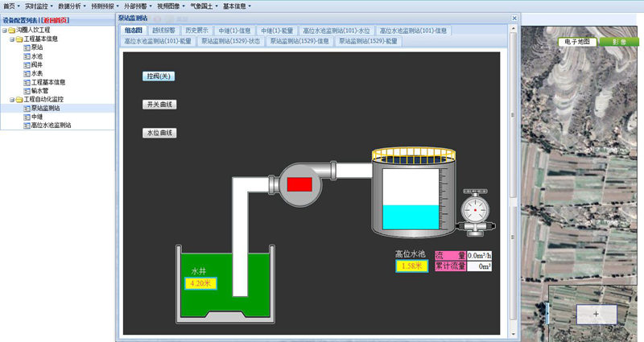
Task: Switch map to 影像 imagery mode
Action: coord(618,41)
